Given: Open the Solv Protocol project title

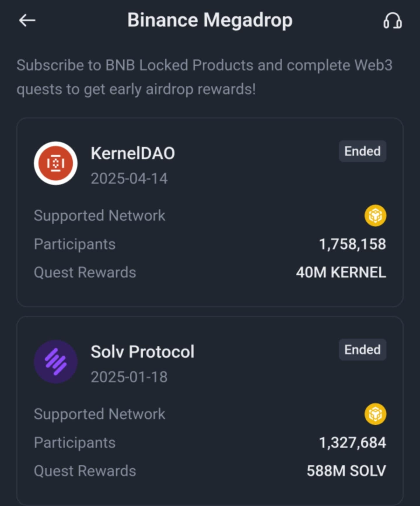Looking at the screenshot, I should coord(142,352).
